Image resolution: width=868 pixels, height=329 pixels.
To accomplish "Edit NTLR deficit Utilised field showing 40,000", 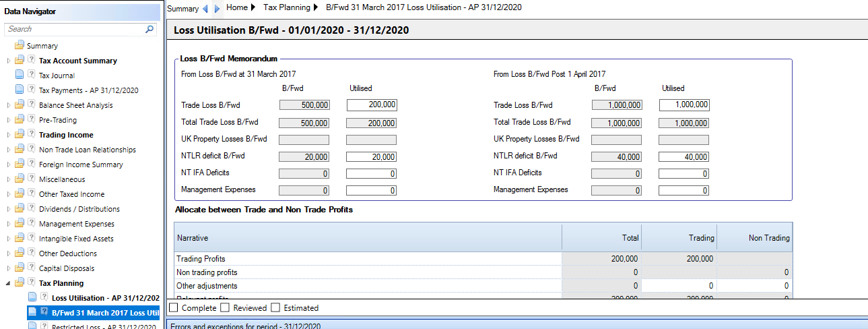I will click(x=684, y=156).
